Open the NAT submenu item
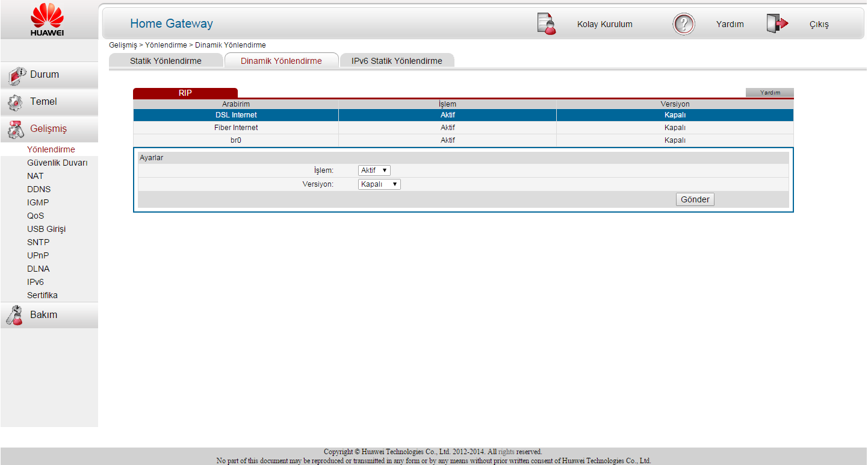The width and height of the screenshot is (868, 465). click(36, 176)
